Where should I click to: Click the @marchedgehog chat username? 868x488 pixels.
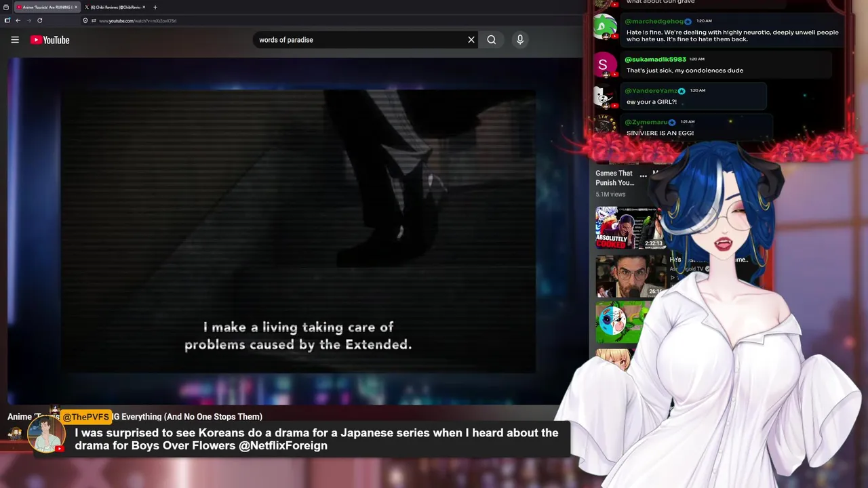655,21
